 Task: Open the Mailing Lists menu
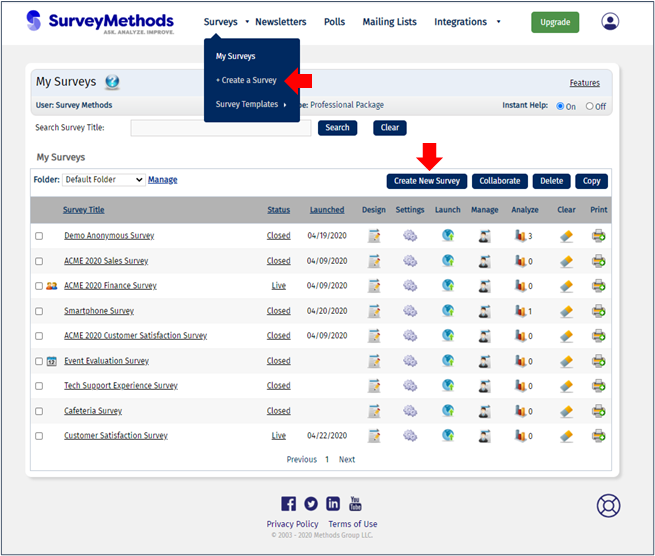point(389,22)
